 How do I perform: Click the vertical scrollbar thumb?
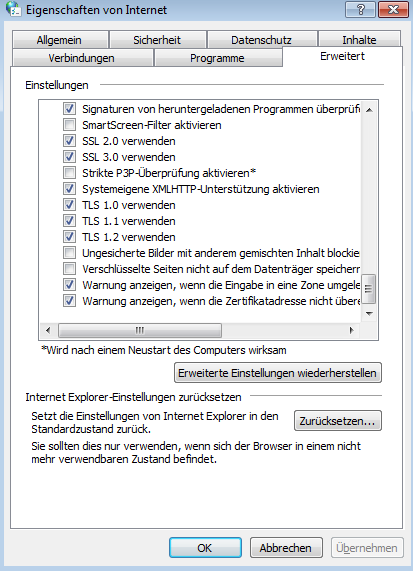[x=369, y=289]
